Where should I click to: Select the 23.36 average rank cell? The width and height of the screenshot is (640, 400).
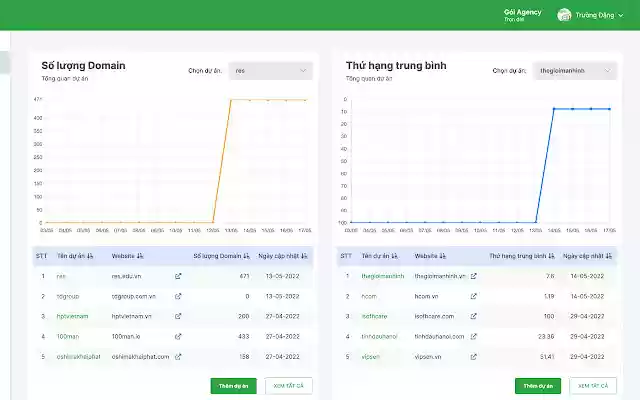(x=547, y=337)
